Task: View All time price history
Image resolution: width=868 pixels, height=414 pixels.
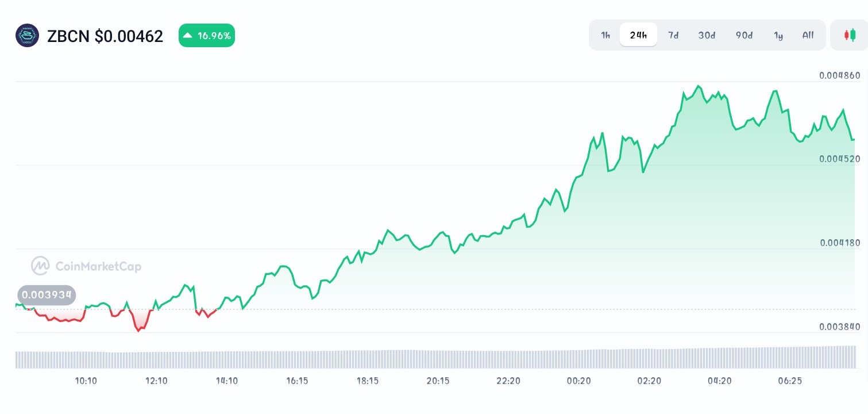Action: point(808,35)
